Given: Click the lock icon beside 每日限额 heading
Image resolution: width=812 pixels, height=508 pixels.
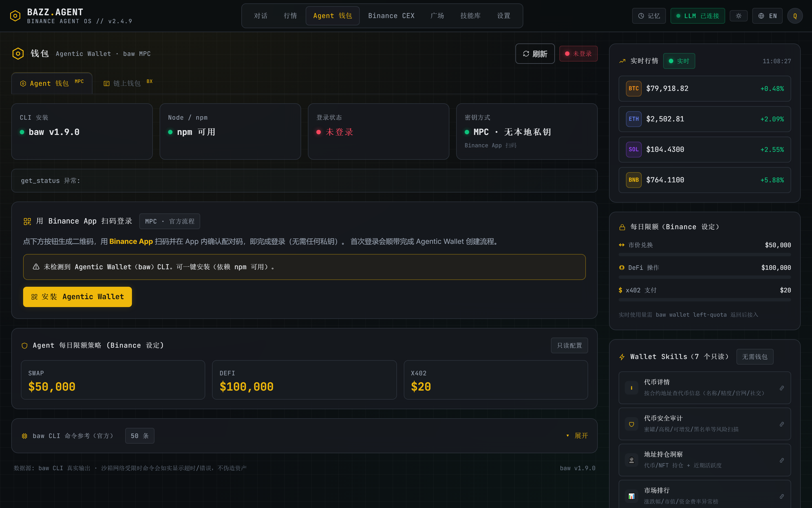Looking at the screenshot, I should [622, 227].
